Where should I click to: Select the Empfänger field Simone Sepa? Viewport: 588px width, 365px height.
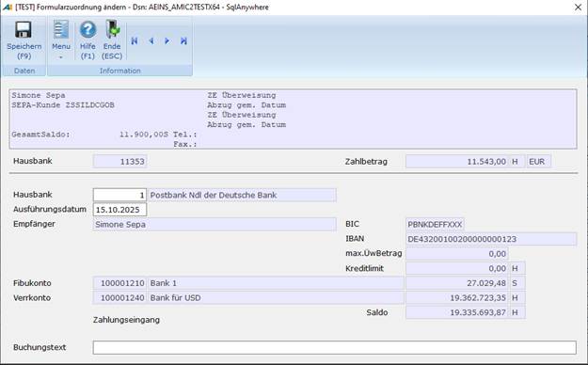215,224
